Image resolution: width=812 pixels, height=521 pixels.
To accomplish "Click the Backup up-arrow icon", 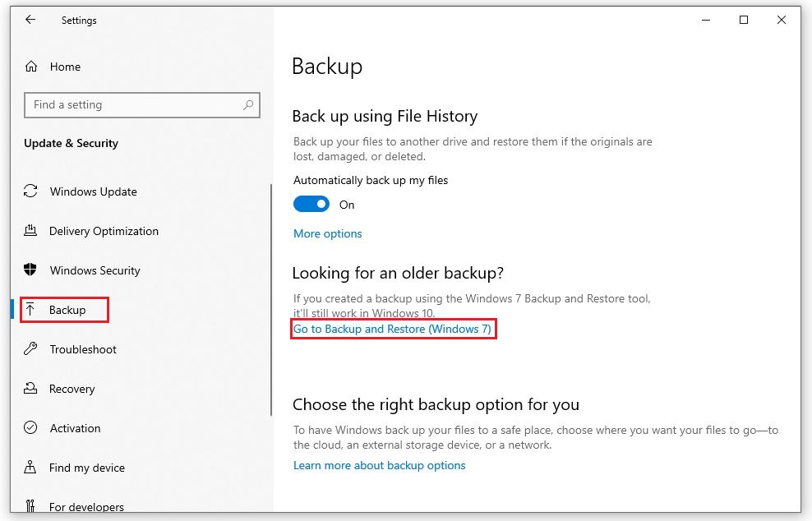I will 30,310.
